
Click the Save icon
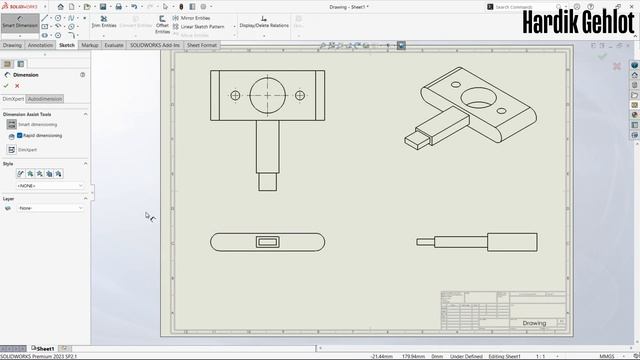click(x=103, y=7)
